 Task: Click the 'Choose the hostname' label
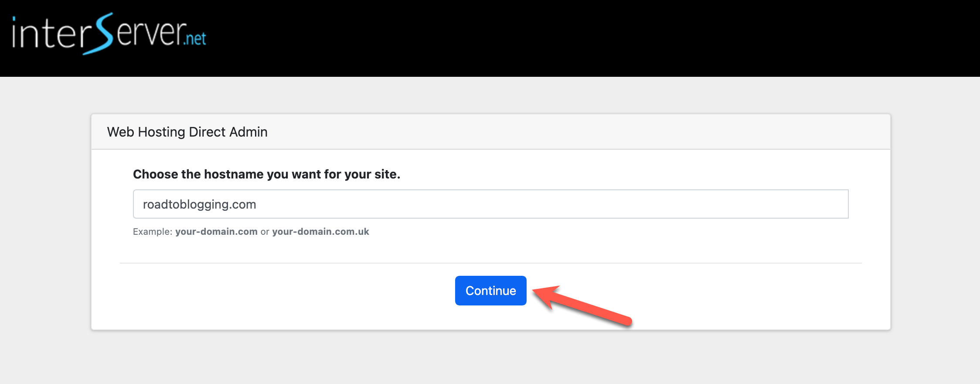click(266, 174)
